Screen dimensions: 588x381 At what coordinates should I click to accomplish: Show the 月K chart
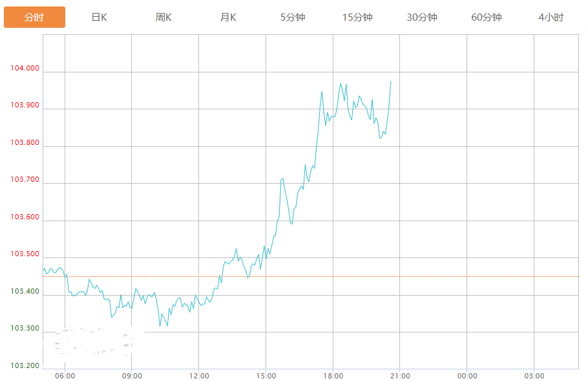pyautogui.click(x=228, y=17)
